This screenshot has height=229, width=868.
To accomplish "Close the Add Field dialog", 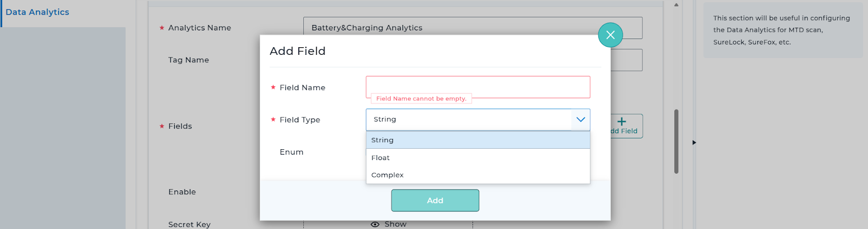I will pos(610,35).
